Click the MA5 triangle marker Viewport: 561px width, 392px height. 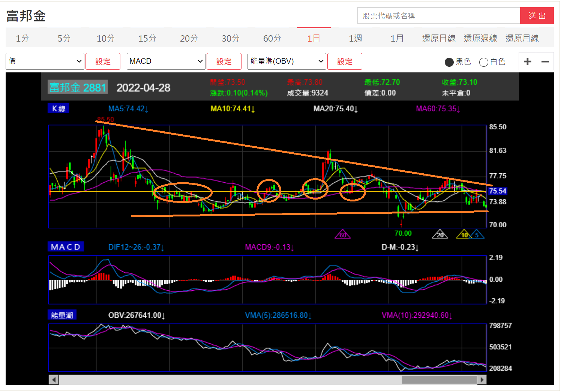pyautogui.click(x=477, y=234)
